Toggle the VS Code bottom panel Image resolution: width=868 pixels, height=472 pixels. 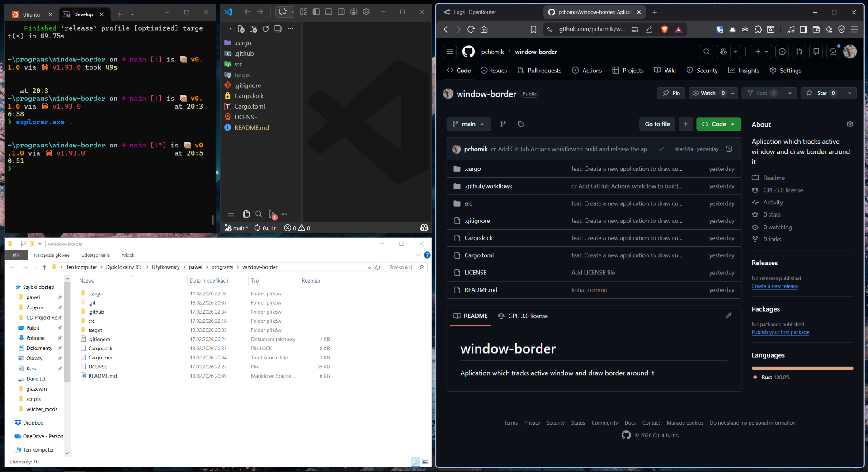(329, 12)
